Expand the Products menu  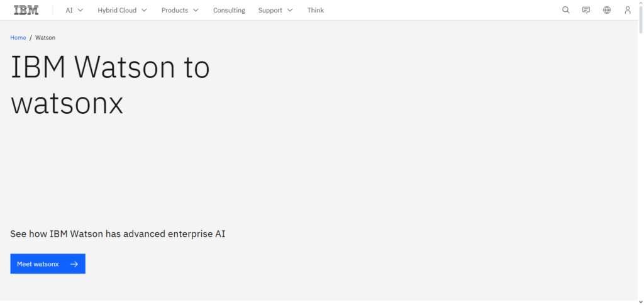pos(180,10)
